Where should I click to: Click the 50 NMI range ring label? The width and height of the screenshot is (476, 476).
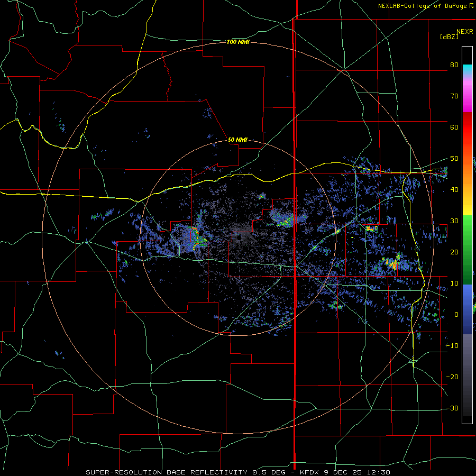coord(237,140)
